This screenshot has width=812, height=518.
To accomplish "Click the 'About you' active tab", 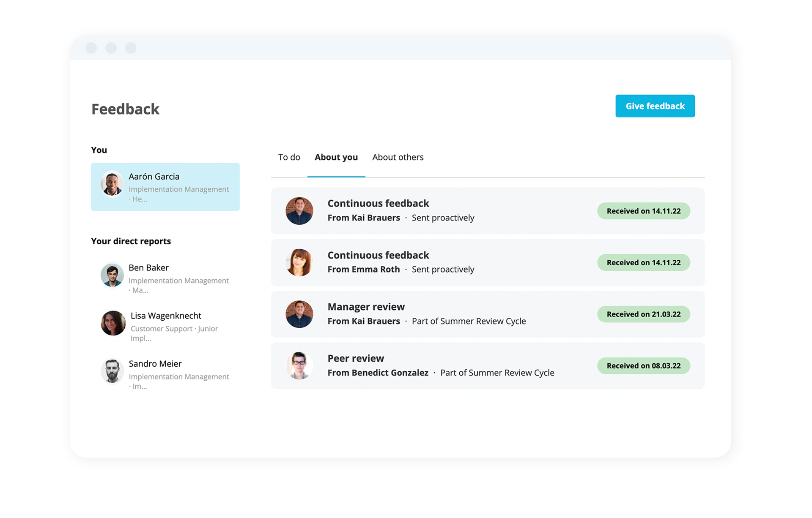I will [x=335, y=157].
